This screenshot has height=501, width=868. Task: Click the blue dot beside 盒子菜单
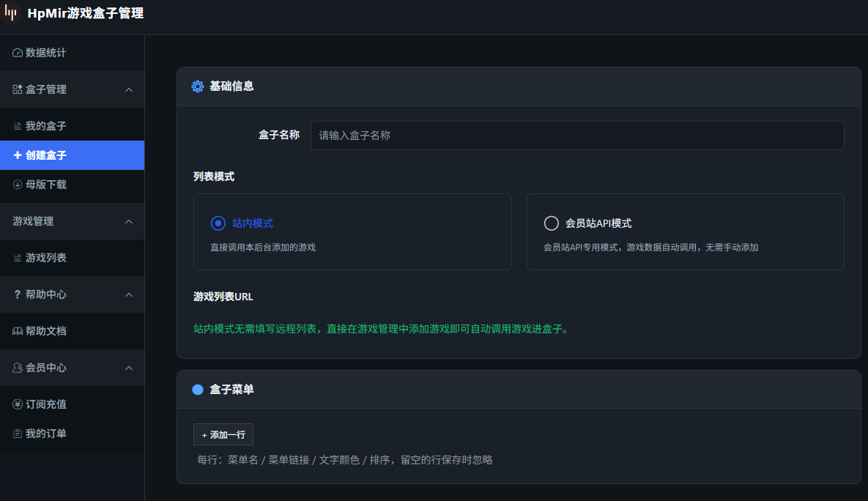pos(198,390)
